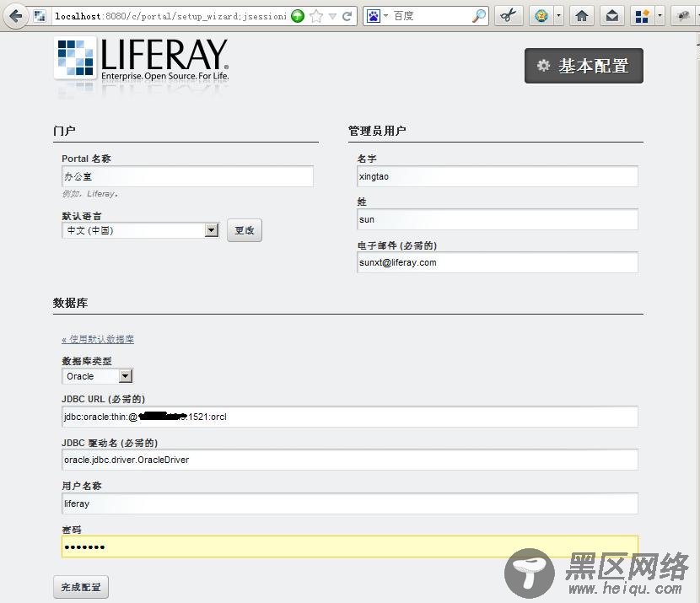Click the Liferay logo
Screen dimensions: 700x603
pos(142,60)
